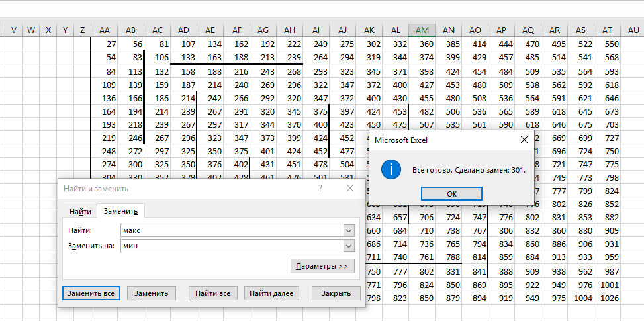Open the Найти field dropdown arrow
644x321 pixels.
coord(349,230)
